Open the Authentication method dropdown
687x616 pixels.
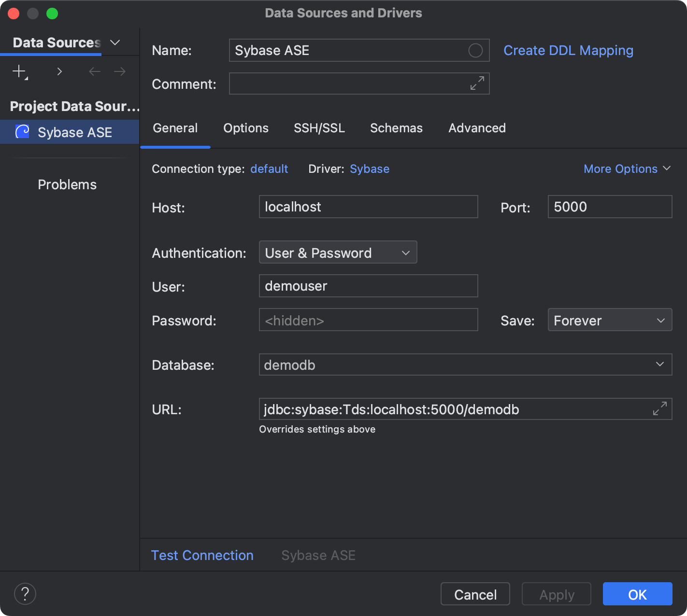coord(405,252)
